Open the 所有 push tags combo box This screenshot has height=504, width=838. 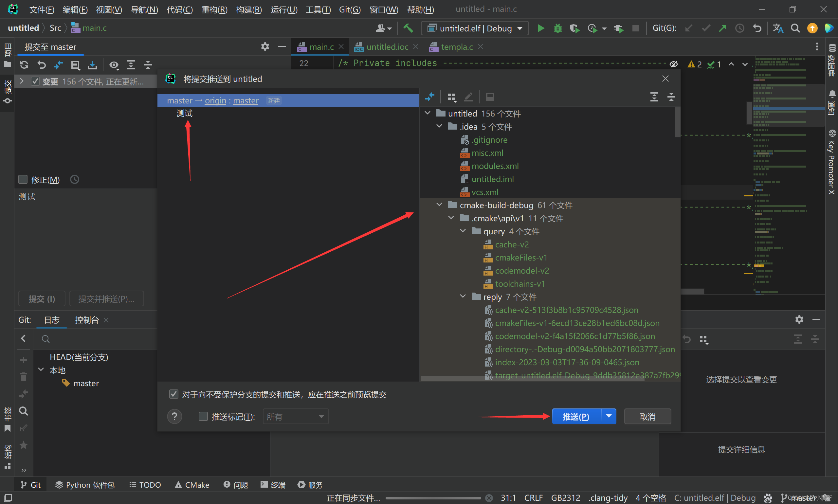[x=296, y=416]
